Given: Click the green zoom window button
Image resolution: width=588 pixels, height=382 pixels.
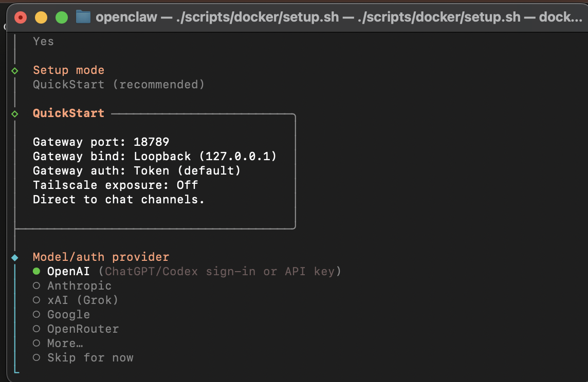Looking at the screenshot, I should tap(62, 17).
